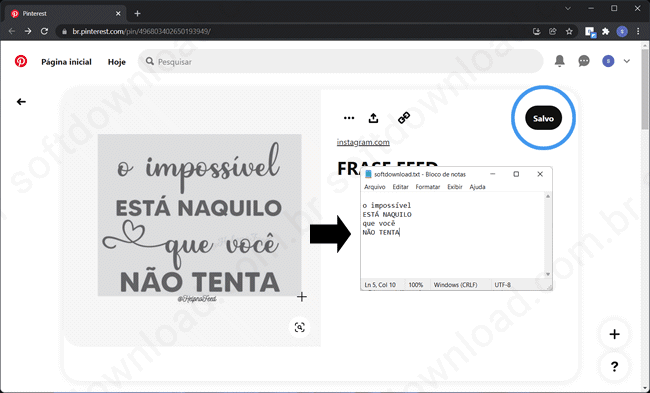Click the '100%' zoom status text

click(x=416, y=285)
